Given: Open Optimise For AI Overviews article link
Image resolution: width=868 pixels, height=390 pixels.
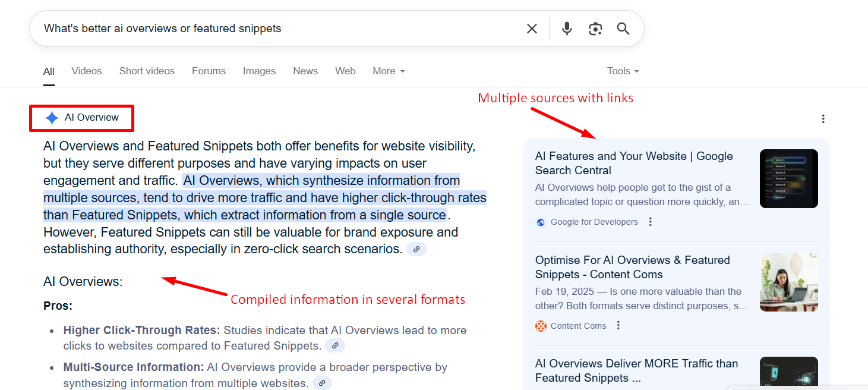Looking at the screenshot, I should click(632, 267).
